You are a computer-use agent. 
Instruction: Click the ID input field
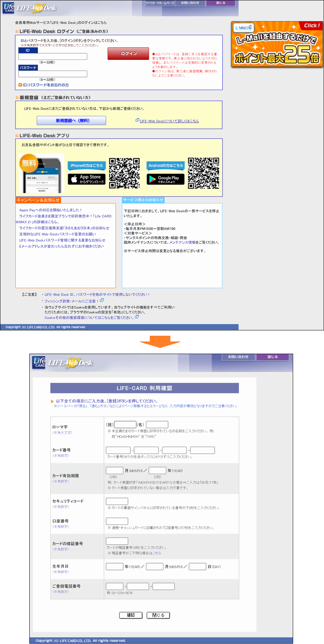[x=53, y=56]
